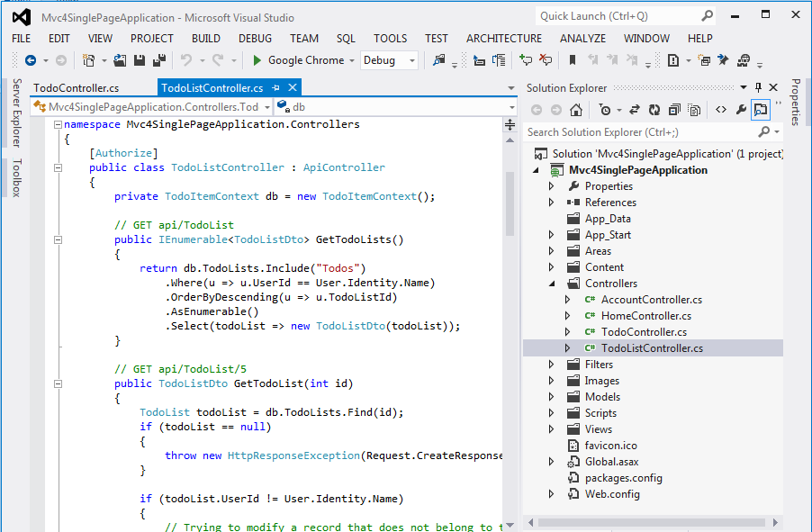
Task: Click the Solution Explorer horizontal scrollbar
Action: (x=652, y=523)
